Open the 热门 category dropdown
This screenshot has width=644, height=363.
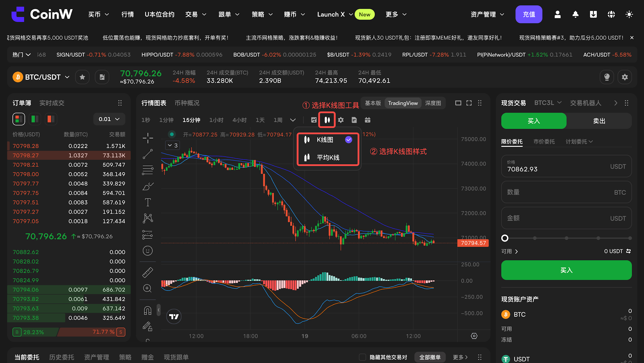click(21, 55)
